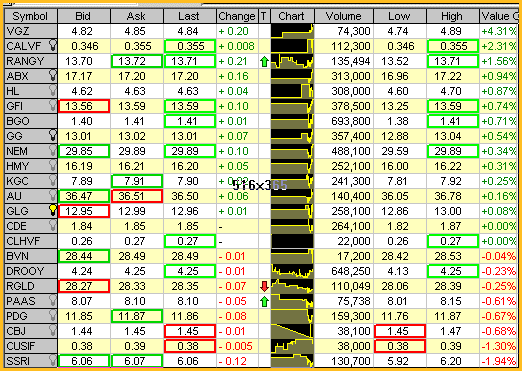Click the green-highlighted ask 13.72 for RANGY
The height and width of the screenshot is (371, 522).
tap(137, 61)
